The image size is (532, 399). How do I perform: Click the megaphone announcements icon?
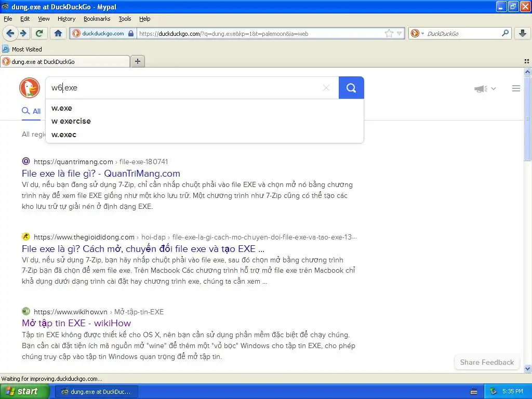[481, 89]
